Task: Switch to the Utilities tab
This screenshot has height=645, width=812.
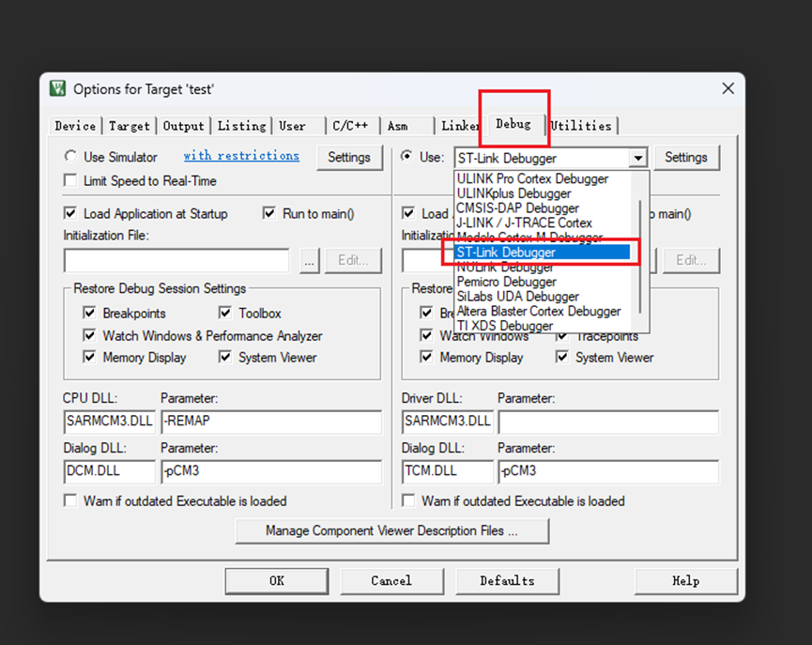Action: pyautogui.click(x=581, y=126)
